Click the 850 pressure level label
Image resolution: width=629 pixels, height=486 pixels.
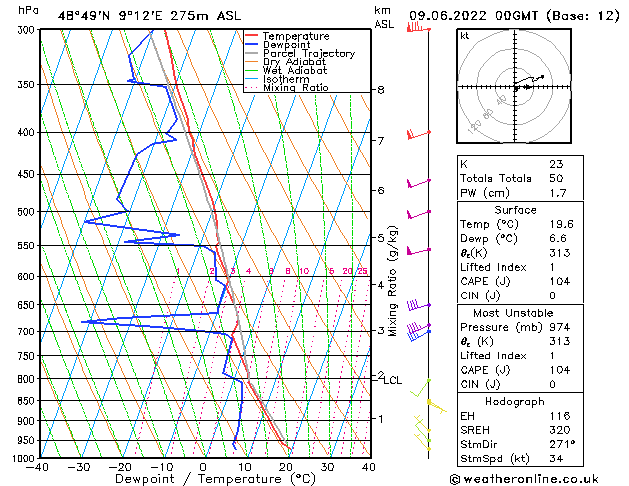pos(28,401)
